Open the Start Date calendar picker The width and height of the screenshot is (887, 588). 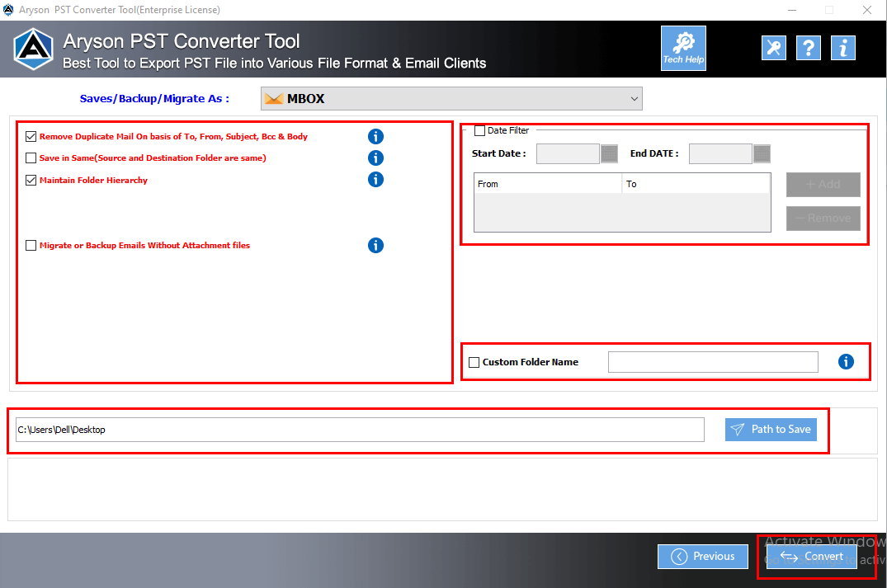point(609,153)
